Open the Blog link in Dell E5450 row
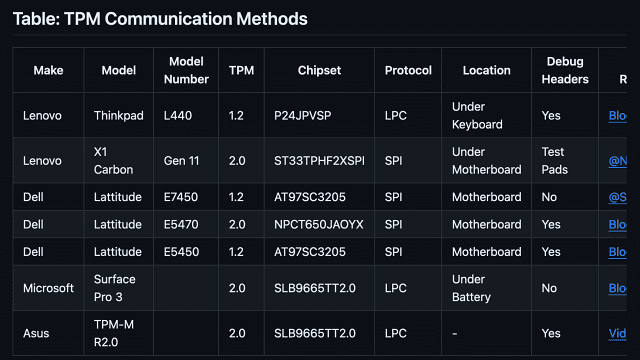 618,252
